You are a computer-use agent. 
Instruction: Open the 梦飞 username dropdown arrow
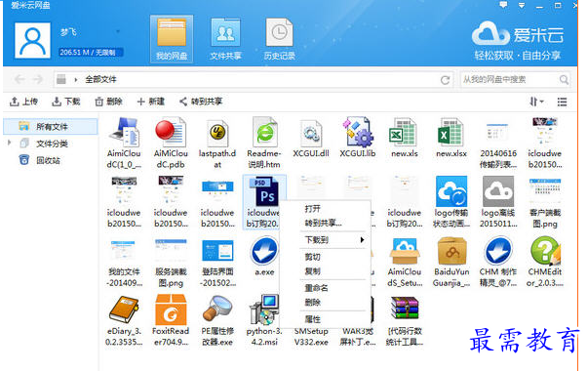118,32
